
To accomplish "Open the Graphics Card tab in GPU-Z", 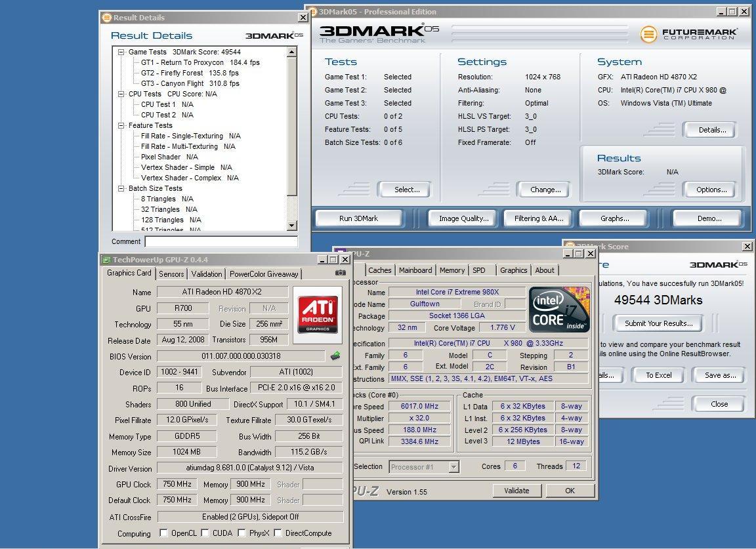I will [x=129, y=273].
